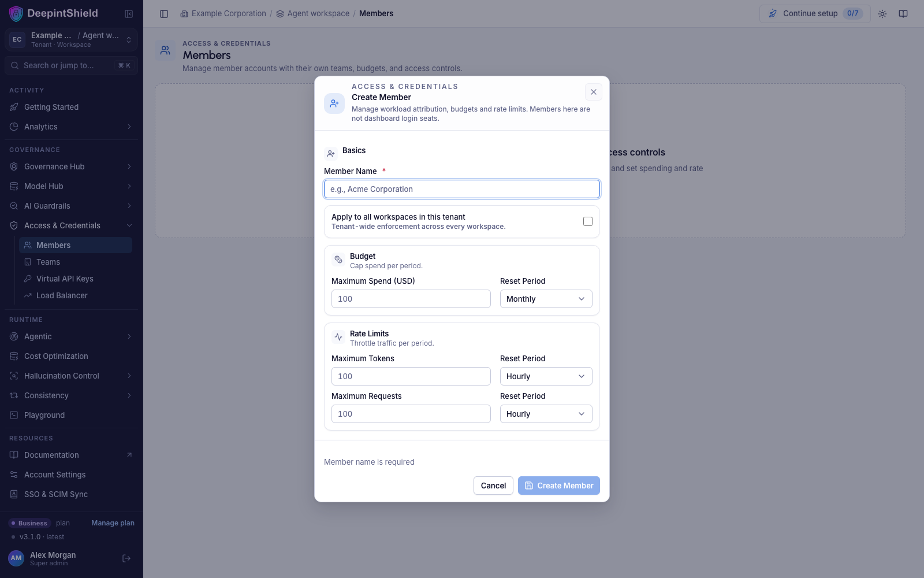924x578 pixels.
Task: Click the logout icon next to Alex Morgan
Action: [126, 558]
